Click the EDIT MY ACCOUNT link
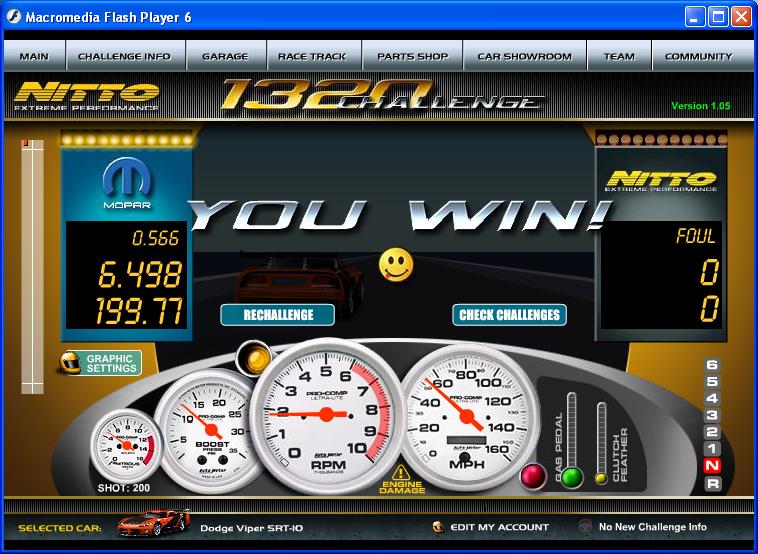The image size is (758, 554). pos(499,527)
